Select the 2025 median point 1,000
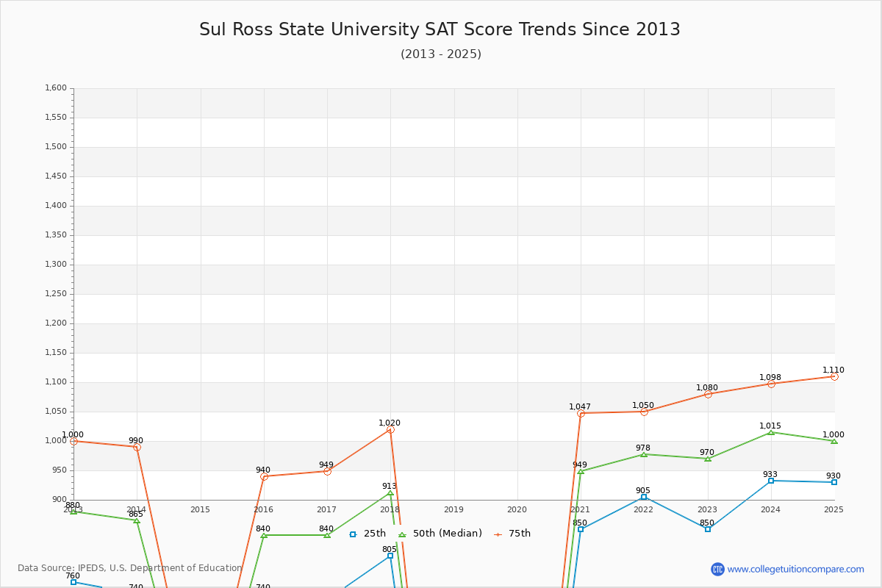This screenshot has height=588, width=882. pyautogui.click(x=834, y=441)
